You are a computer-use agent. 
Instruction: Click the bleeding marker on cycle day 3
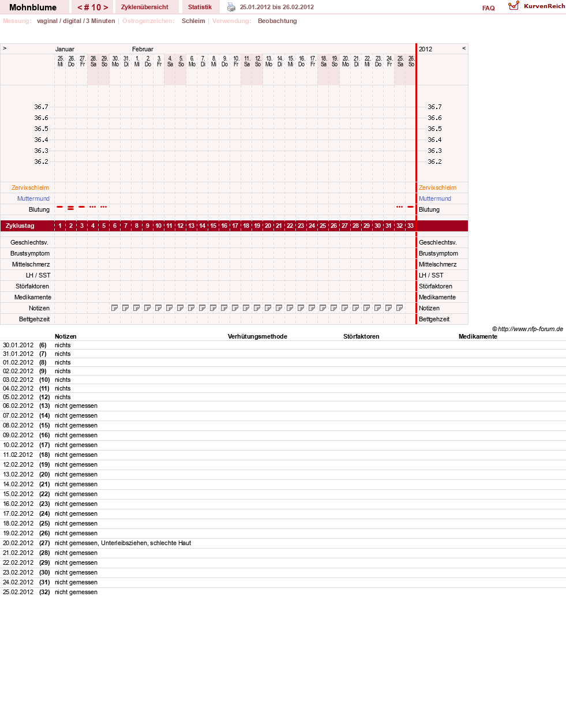pos(82,207)
